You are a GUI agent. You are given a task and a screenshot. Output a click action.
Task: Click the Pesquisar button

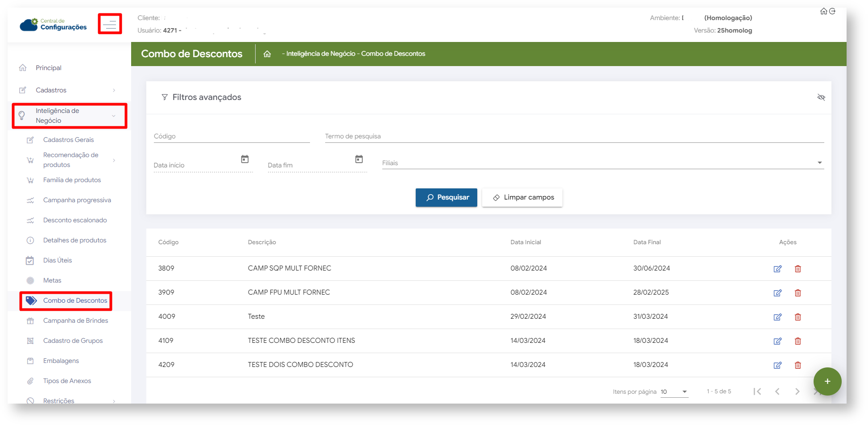coord(446,197)
